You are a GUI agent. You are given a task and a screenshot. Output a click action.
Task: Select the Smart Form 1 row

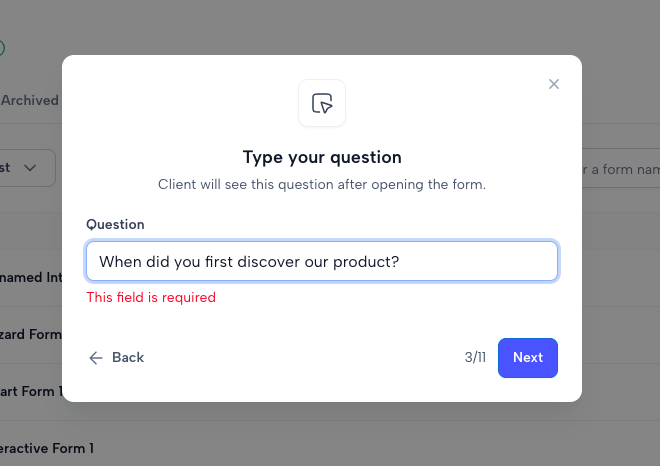[31, 391]
